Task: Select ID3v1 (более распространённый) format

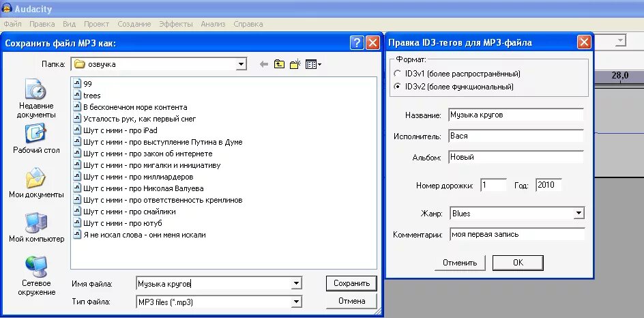Action: 456,74
